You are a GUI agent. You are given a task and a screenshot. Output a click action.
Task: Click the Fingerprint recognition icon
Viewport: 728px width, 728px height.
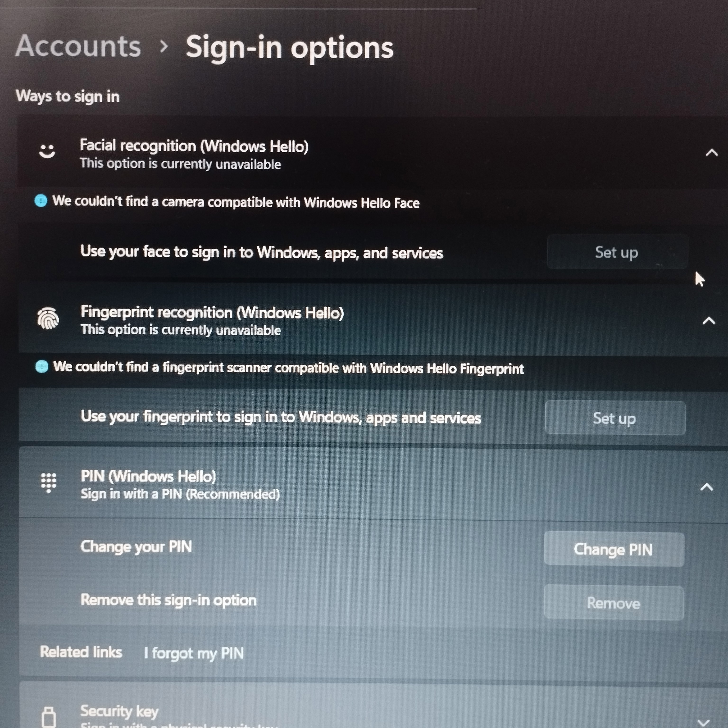click(x=48, y=318)
